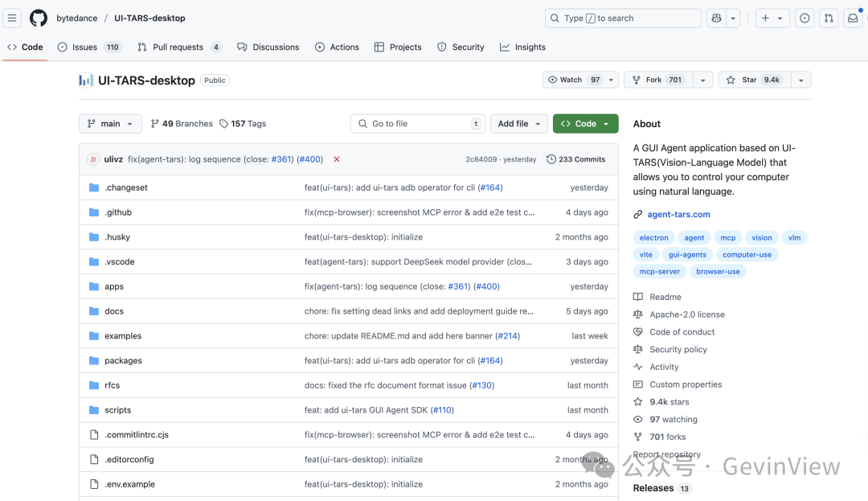Open the packages folder
This screenshot has height=501, width=868.
coord(123,360)
